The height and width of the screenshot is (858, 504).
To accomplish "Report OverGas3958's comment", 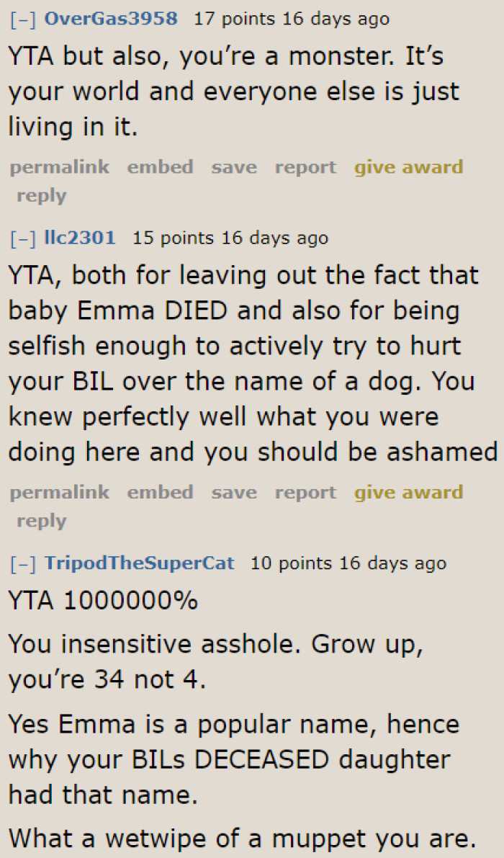I will [305, 167].
